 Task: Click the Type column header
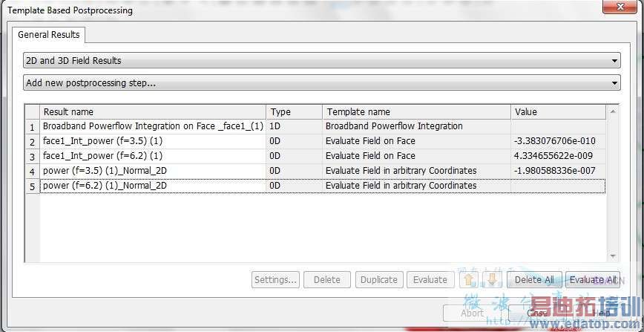(295, 112)
